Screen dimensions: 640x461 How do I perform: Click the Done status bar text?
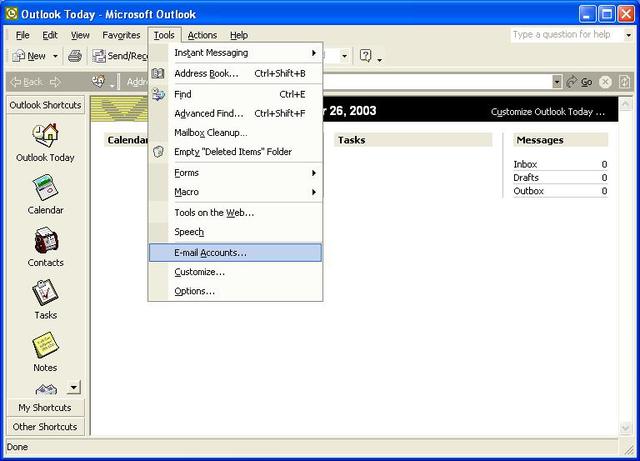click(17, 447)
